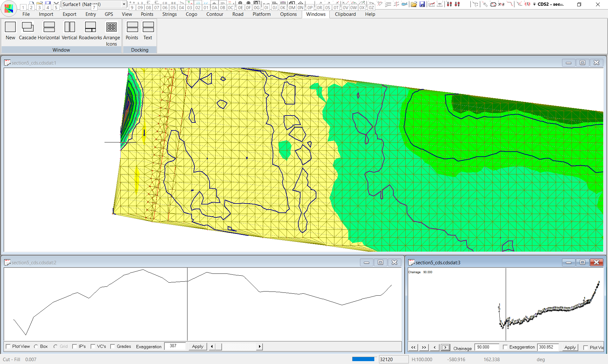
Task: Click the Arrange Icons button
Action: tap(111, 27)
